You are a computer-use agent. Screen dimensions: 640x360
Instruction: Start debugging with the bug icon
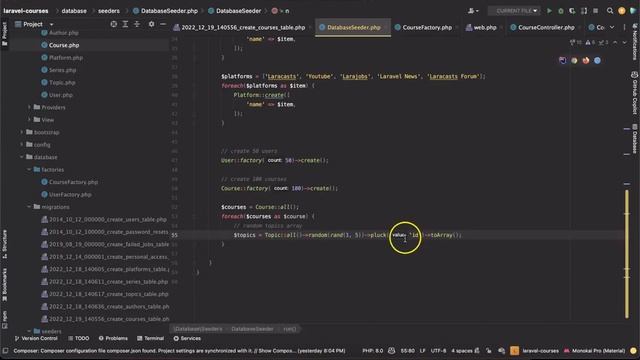tap(561, 11)
